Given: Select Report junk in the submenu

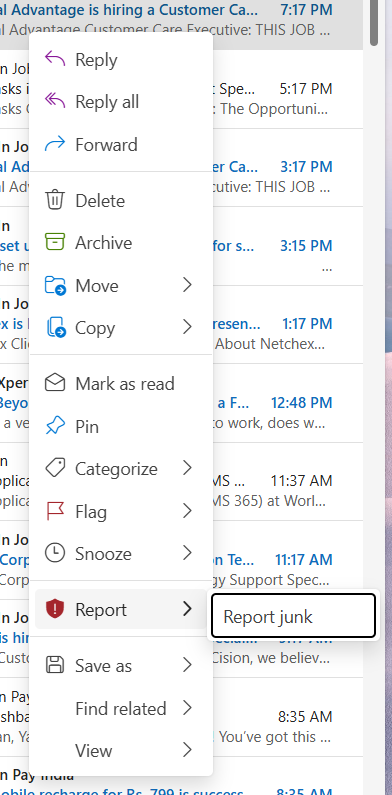Looking at the screenshot, I should pyautogui.click(x=294, y=616).
